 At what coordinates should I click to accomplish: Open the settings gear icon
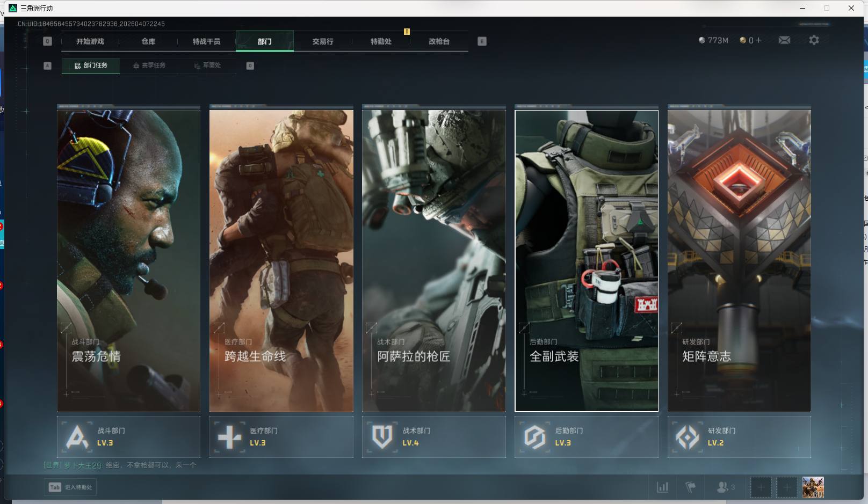click(x=814, y=40)
